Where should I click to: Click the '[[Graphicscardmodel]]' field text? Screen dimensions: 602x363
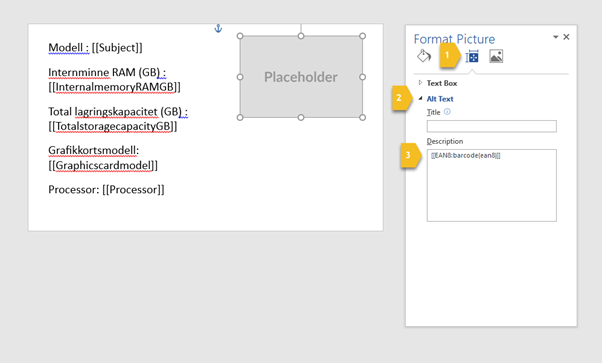click(x=103, y=166)
